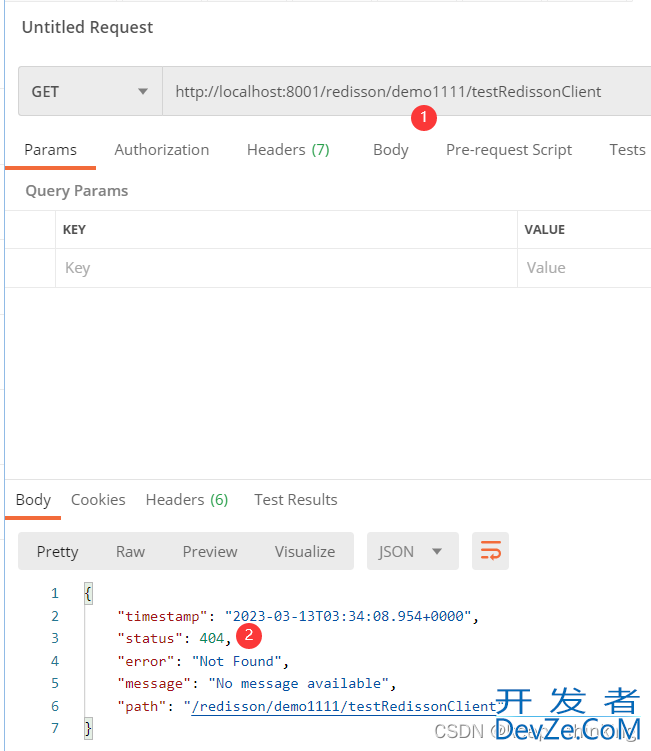Click the KEY column header
The height and width of the screenshot is (751, 651).
click(x=74, y=230)
